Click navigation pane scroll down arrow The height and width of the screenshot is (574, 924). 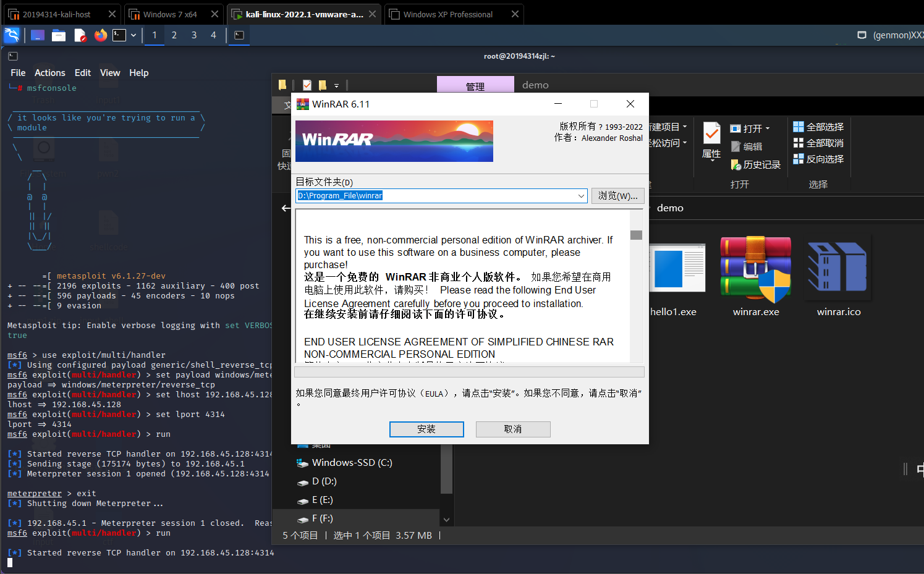[447, 520]
